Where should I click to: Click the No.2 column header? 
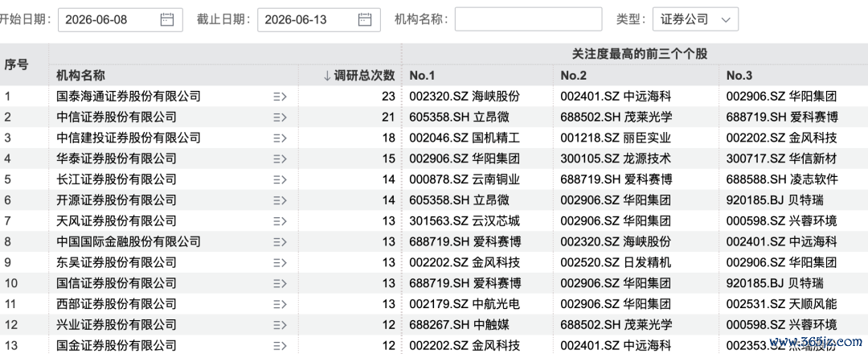[574, 76]
